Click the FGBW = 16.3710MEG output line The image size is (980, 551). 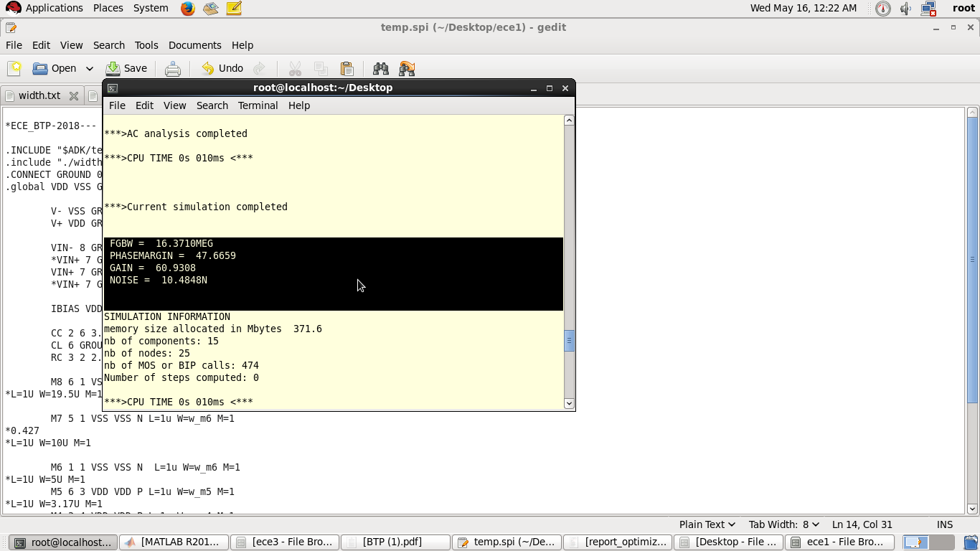click(161, 243)
